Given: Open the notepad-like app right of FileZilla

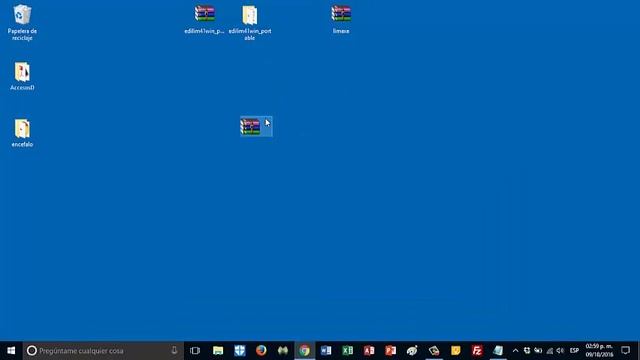Looking at the screenshot, I should [498, 351].
